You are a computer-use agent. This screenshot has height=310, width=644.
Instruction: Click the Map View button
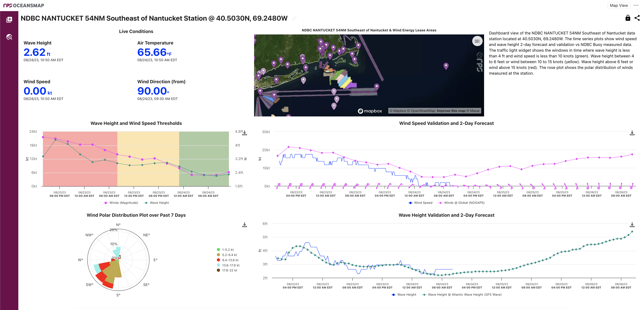pos(618,5)
